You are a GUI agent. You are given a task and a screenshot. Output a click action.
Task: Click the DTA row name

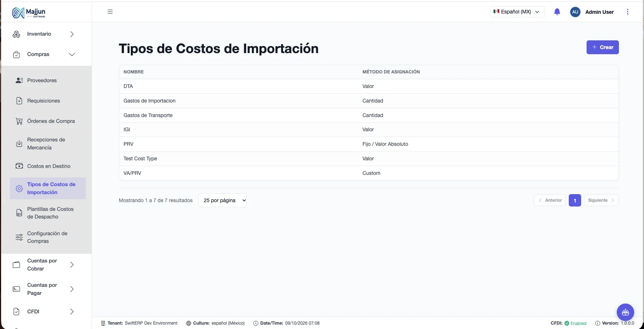[x=128, y=86]
